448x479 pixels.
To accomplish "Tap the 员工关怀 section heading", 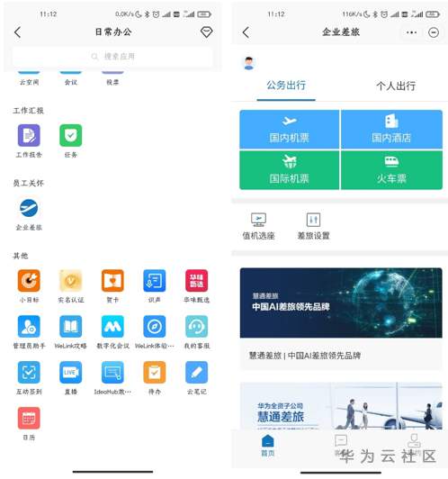I will click(x=28, y=183).
